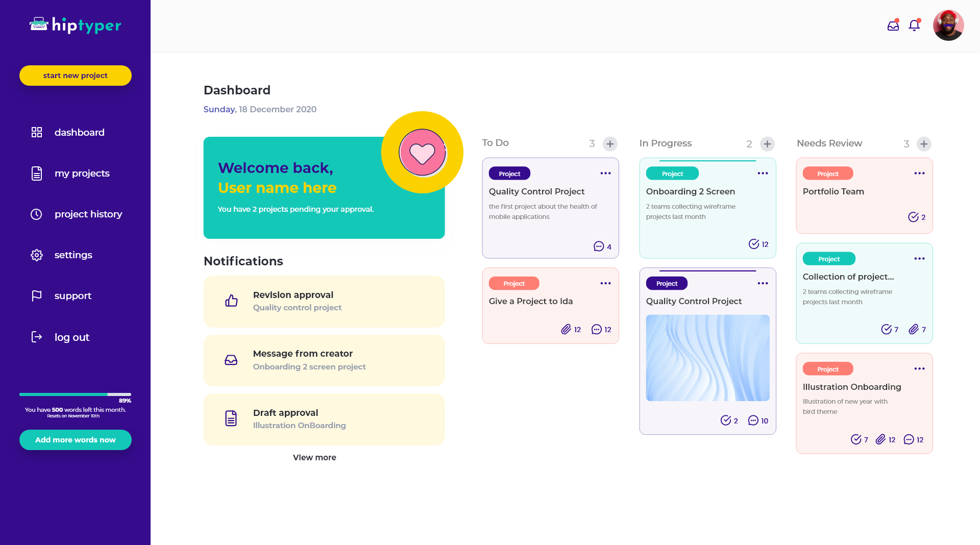Click the Collection of project... card title
This screenshot has height=545, width=980.
(x=848, y=277)
